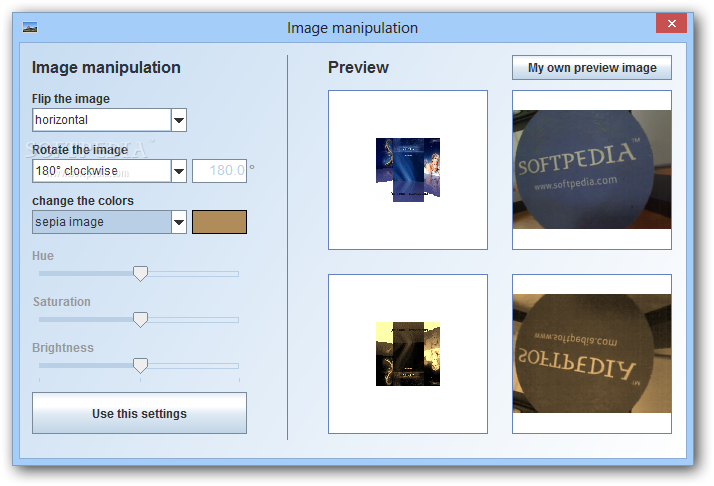The image size is (714, 486).
Task: Click the rotation angle field showing 180.0
Action: tap(219, 171)
